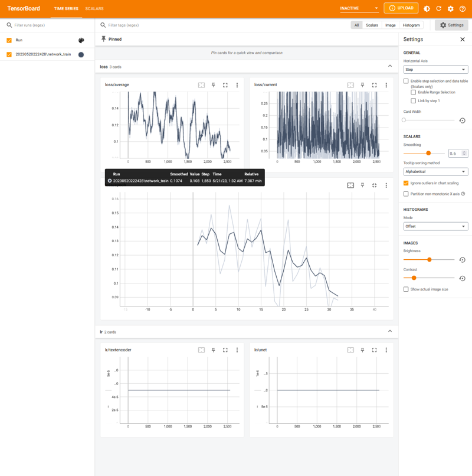The height and width of the screenshot is (476, 472).
Task: Check Show actual image size
Action: (406, 289)
